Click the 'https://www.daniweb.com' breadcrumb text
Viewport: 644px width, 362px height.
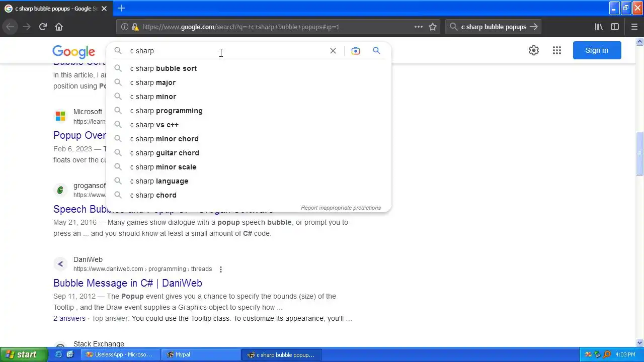coord(108,269)
